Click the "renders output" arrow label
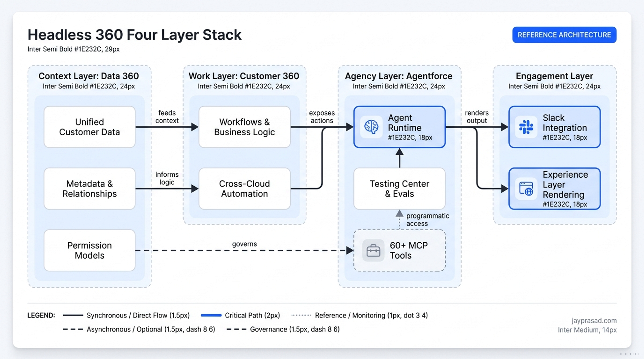The width and height of the screenshot is (644, 359). pyautogui.click(x=477, y=117)
